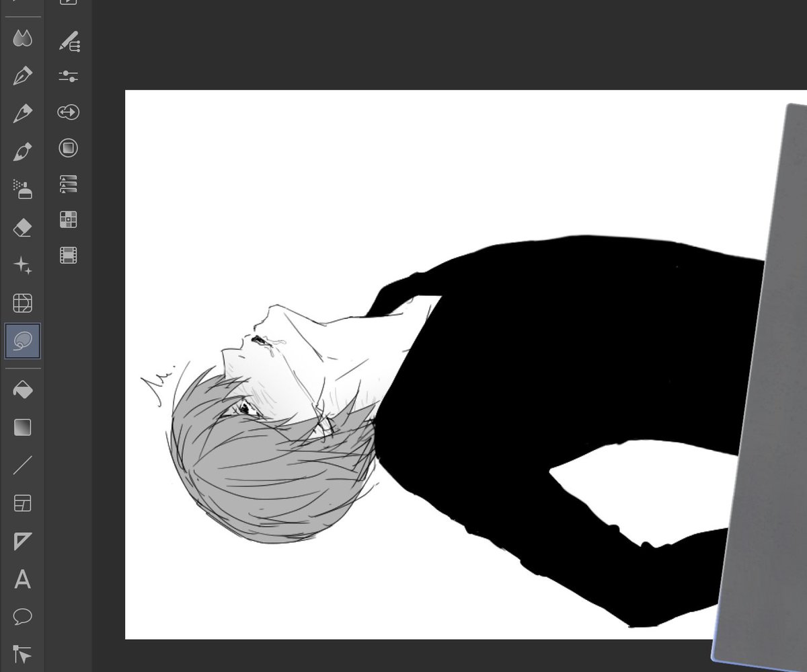Screen dimensions: 807x672
Task: Select the Correct line pointer tool
Action: point(22,654)
